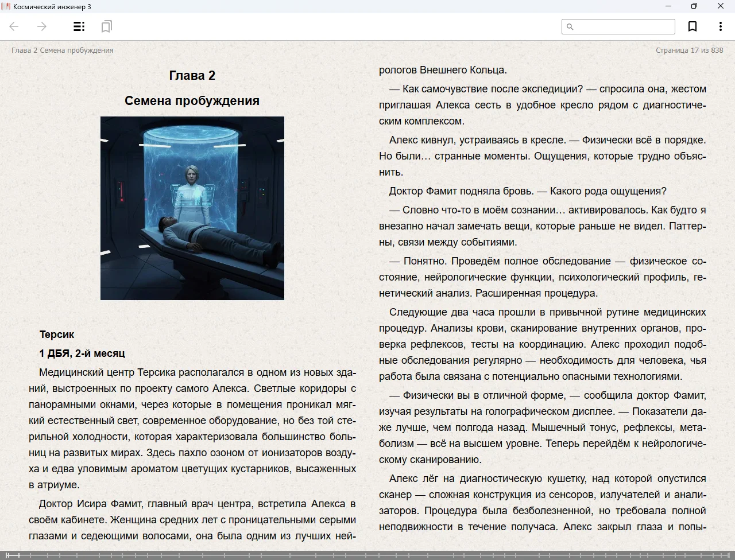Click the reading progress bar at bottom
Image resolution: width=735 pixels, height=560 pixels.
(x=367, y=555)
